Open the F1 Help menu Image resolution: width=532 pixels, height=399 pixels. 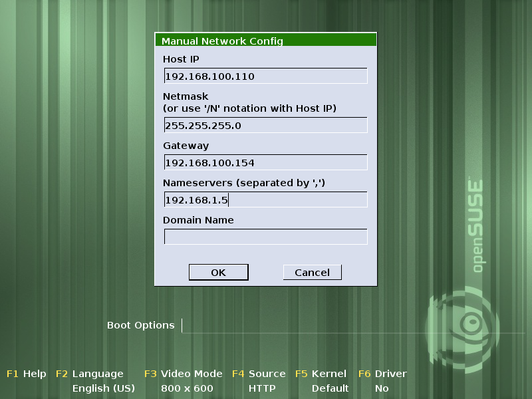pyautogui.click(x=27, y=374)
